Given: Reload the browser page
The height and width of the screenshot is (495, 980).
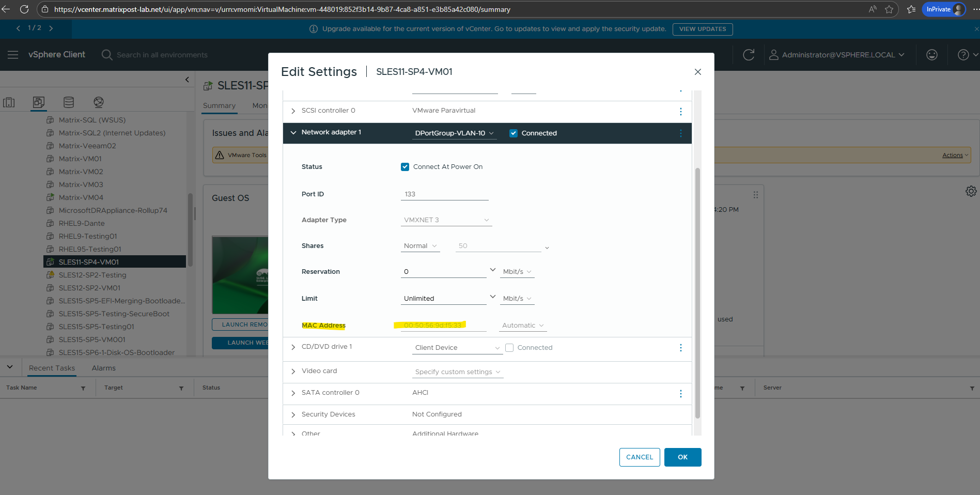Looking at the screenshot, I should point(24,9).
